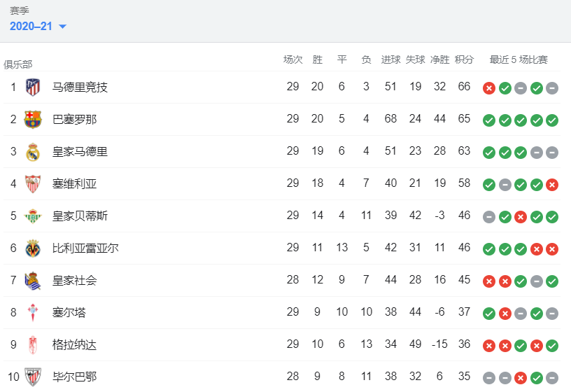
Task: Click the Celta Vigo club crest
Action: click(33, 313)
